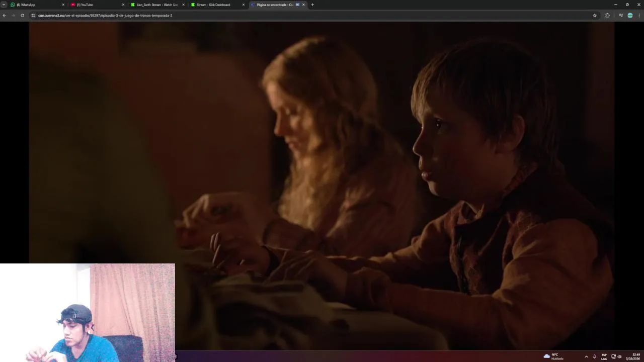The height and width of the screenshot is (362, 644).
Task: Close the WhatsApp tab
Action: tap(63, 5)
